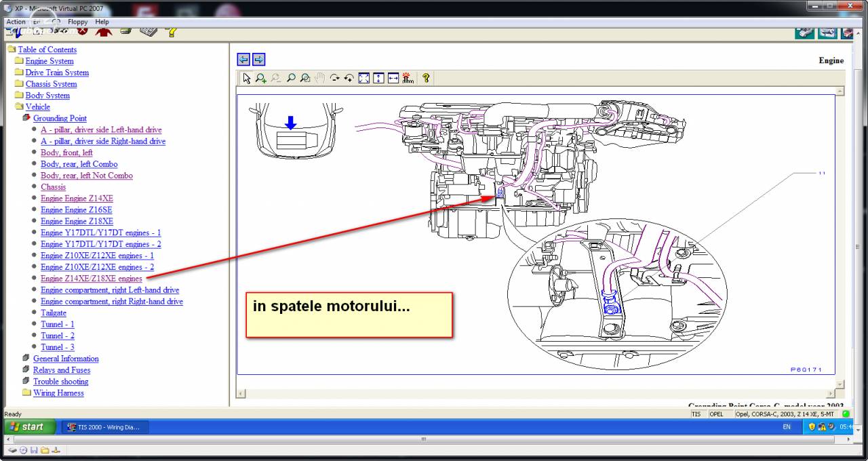This screenshot has width=868, height=461.
Task: Collapse the Vehicle folder
Action: click(x=37, y=106)
